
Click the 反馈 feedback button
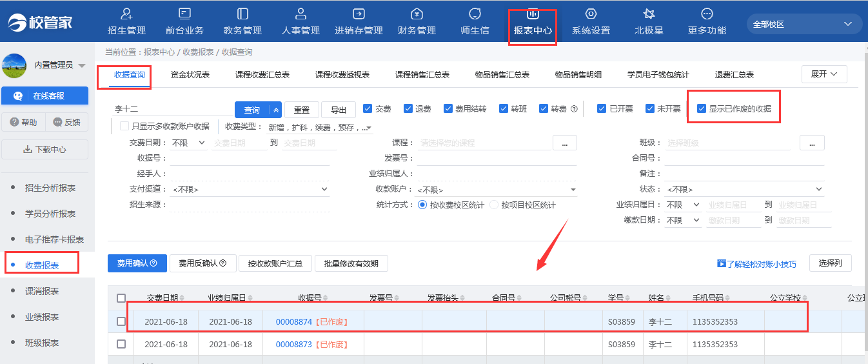pyautogui.click(x=67, y=122)
